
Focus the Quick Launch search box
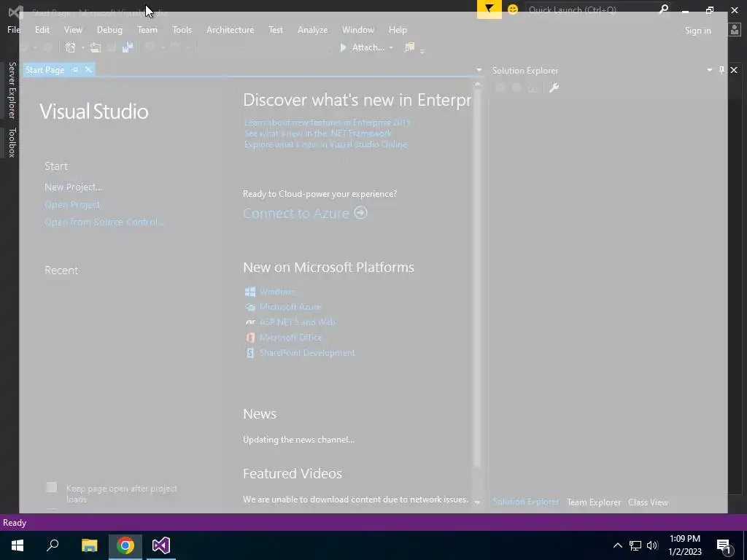point(592,9)
